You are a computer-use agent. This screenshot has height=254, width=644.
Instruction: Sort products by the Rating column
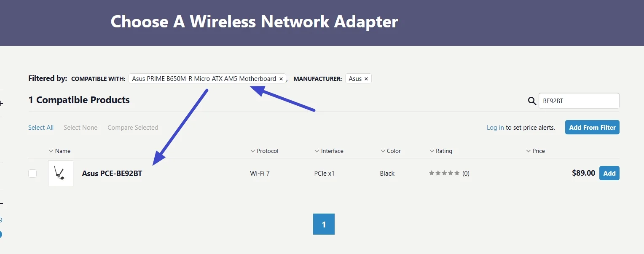pyautogui.click(x=443, y=151)
